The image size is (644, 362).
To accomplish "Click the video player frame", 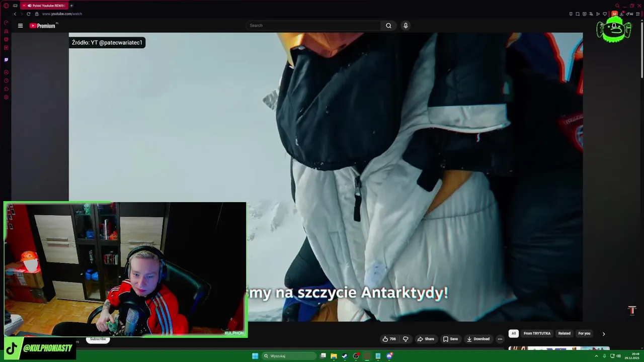I will click(x=326, y=177).
